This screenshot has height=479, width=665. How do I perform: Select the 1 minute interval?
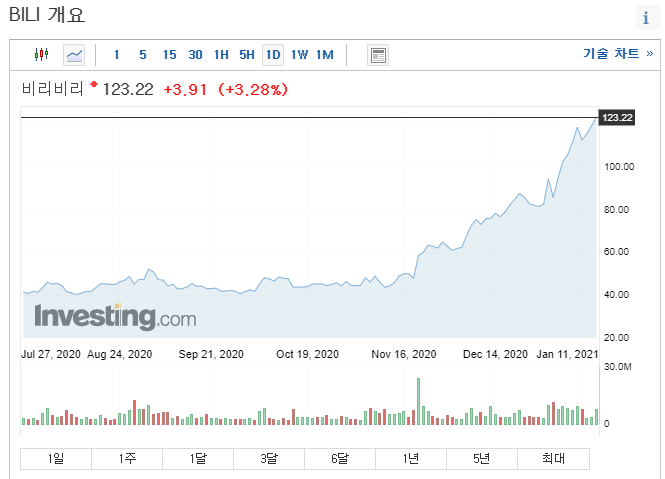pyautogui.click(x=117, y=55)
